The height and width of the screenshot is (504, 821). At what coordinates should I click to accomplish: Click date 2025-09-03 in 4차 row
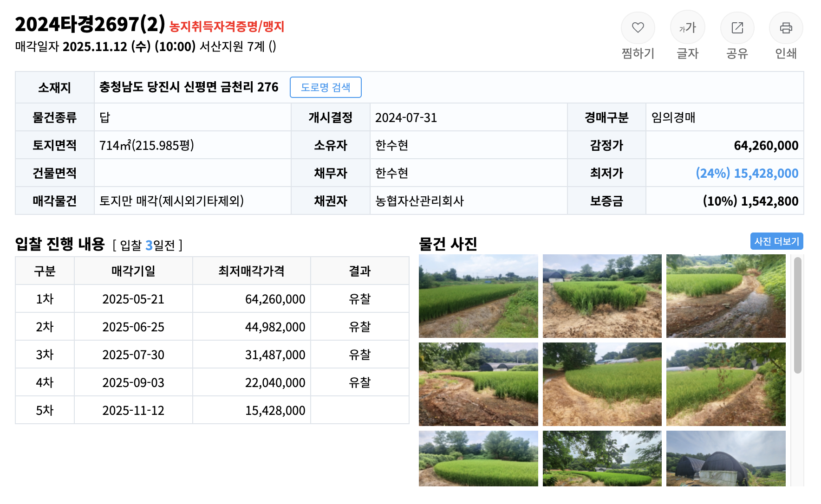click(x=133, y=383)
